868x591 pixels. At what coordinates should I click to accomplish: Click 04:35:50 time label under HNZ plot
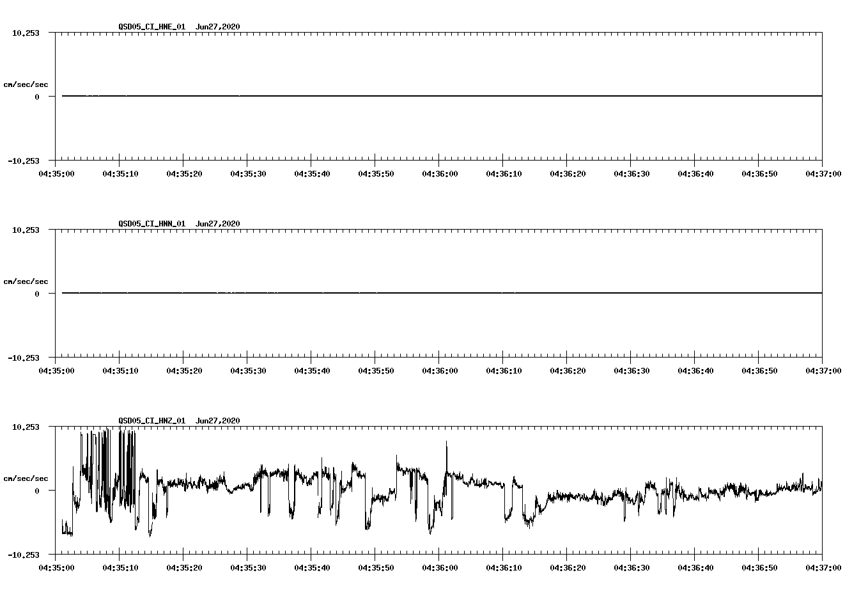(376, 567)
